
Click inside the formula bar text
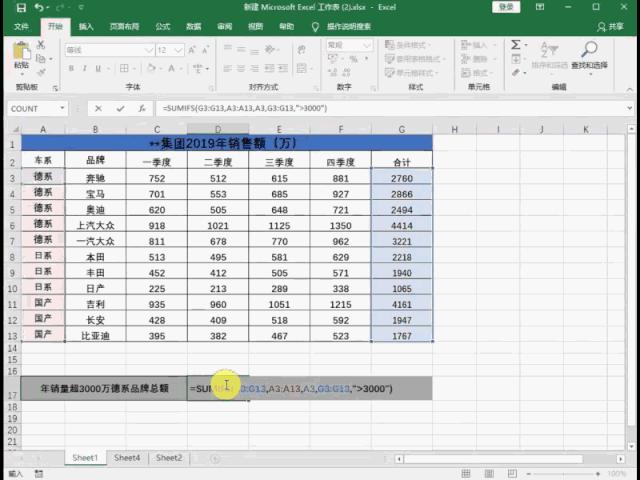click(244, 108)
